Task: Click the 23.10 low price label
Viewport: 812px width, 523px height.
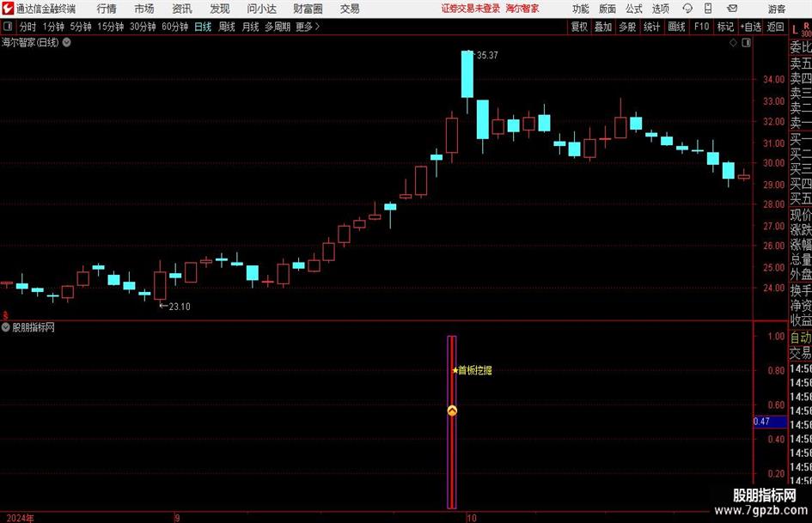Action: pos(180,307)
